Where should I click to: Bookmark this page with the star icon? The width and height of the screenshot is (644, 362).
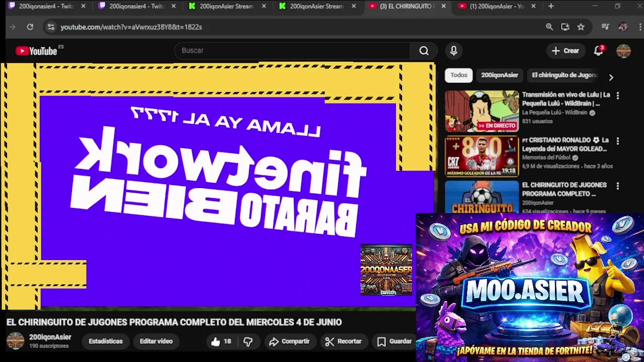tap(581, 27)
